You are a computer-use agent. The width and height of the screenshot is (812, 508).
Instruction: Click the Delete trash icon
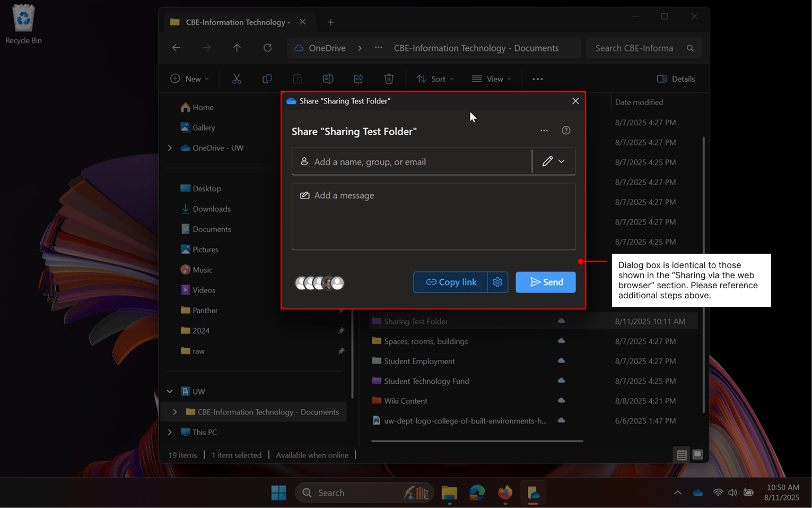click(389, 79)
